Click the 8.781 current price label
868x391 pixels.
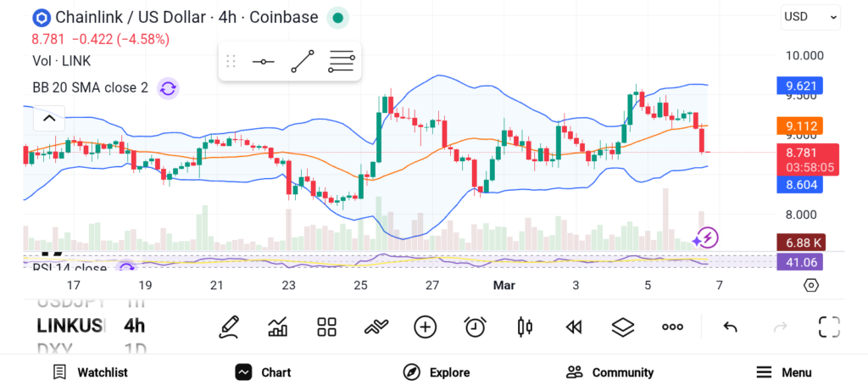800,153
